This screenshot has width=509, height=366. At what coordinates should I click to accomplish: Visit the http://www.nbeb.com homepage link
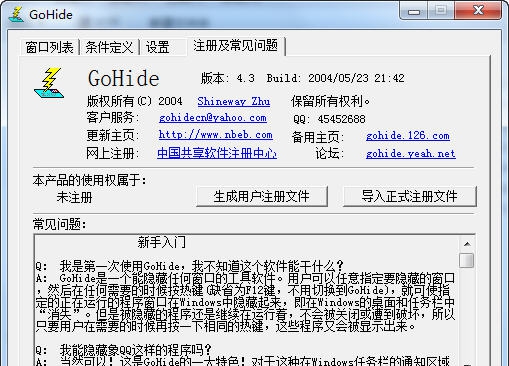click(216, 135)
